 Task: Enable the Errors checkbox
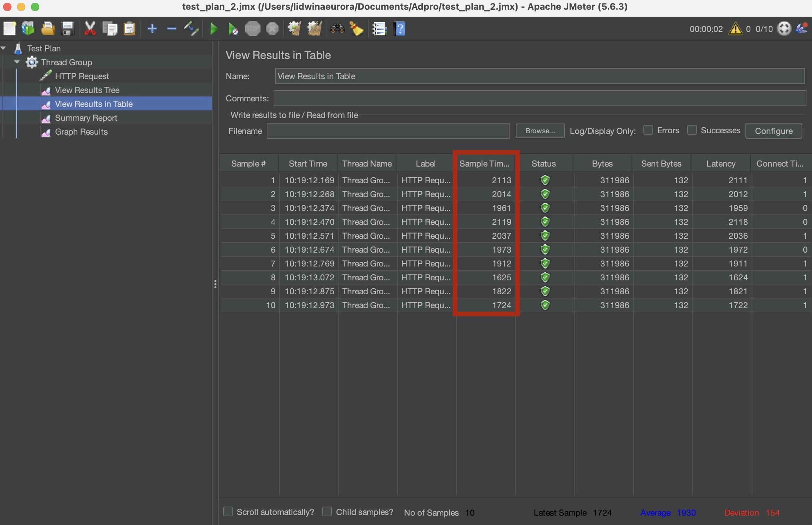[648, 130]
